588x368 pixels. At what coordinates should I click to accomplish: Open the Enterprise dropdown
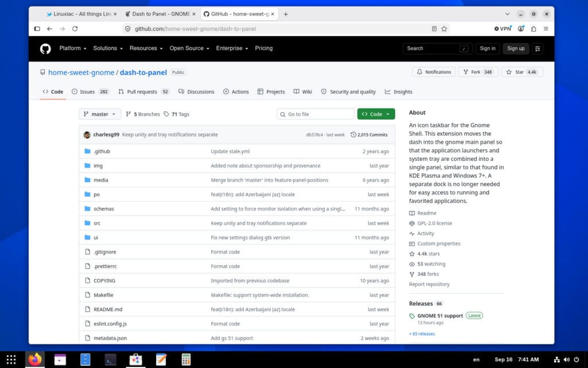pyautogui.click(x=232, y=48)
